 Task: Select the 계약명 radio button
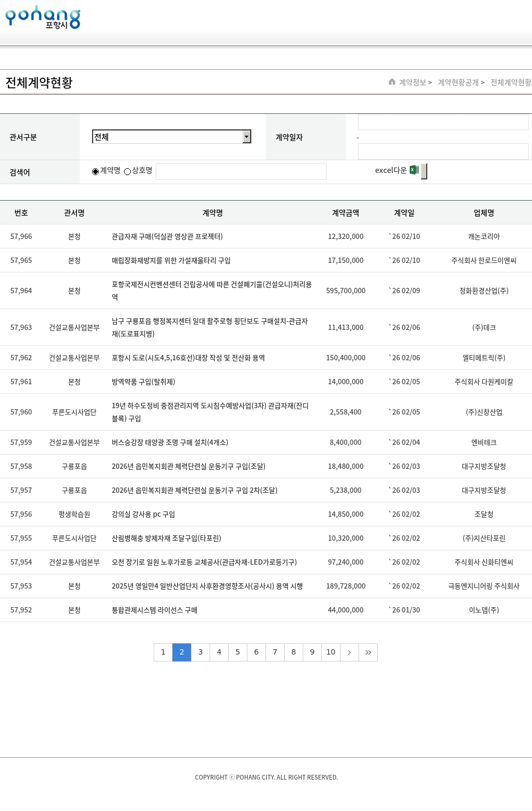point(96,171)
